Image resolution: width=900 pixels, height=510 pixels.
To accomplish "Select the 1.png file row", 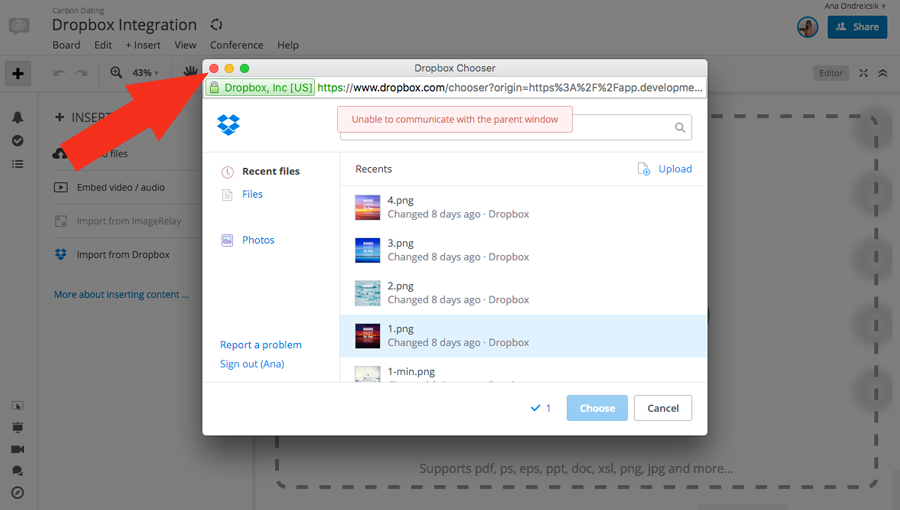I will pyautogui.click(x=523, y=336).
